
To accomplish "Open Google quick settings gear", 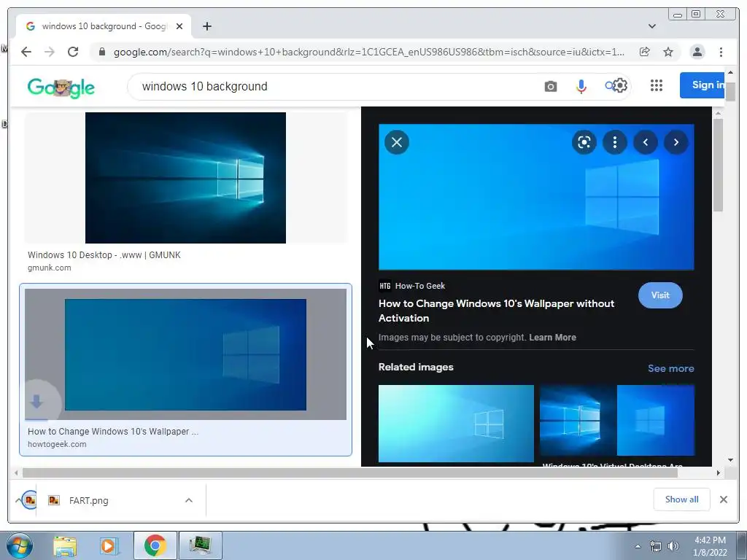I will (620, 86).
